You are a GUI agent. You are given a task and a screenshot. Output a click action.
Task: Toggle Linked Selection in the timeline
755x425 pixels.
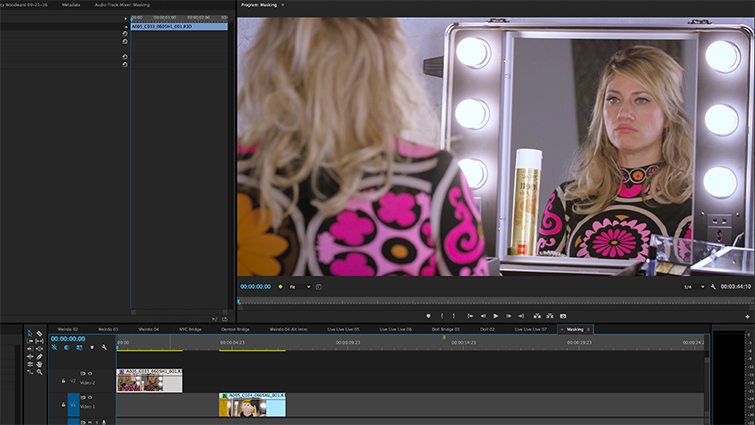[x=79, y=347]
